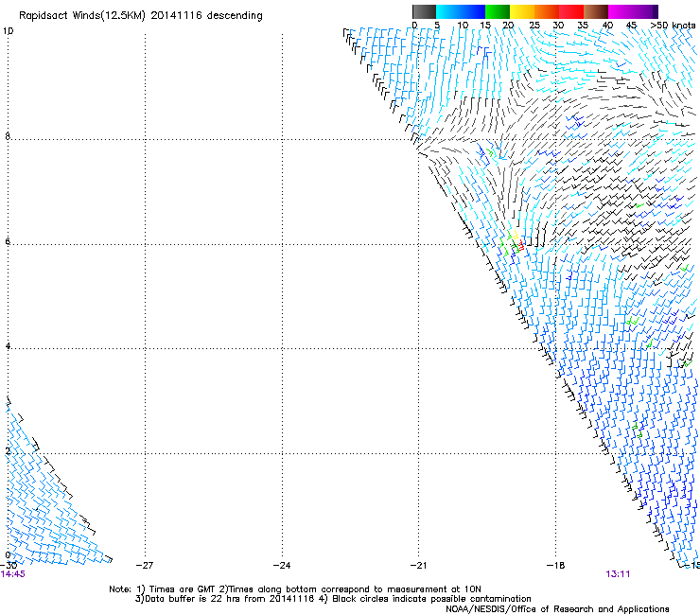
Task: Click the 'Rapidscat Winds(12.5KM) 20141116 descending' title
Action: (x=141, y=16)
